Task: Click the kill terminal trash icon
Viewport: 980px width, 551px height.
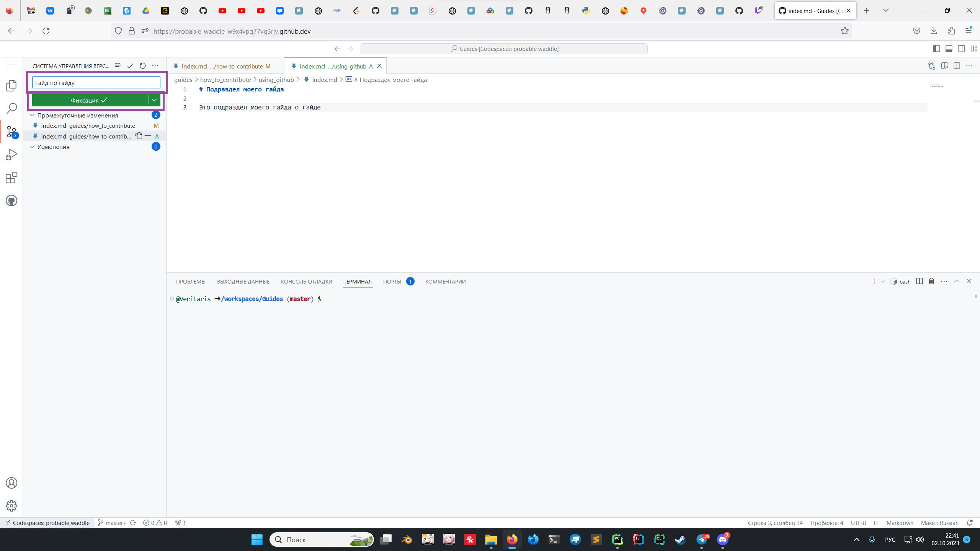Action: point(931,281)
